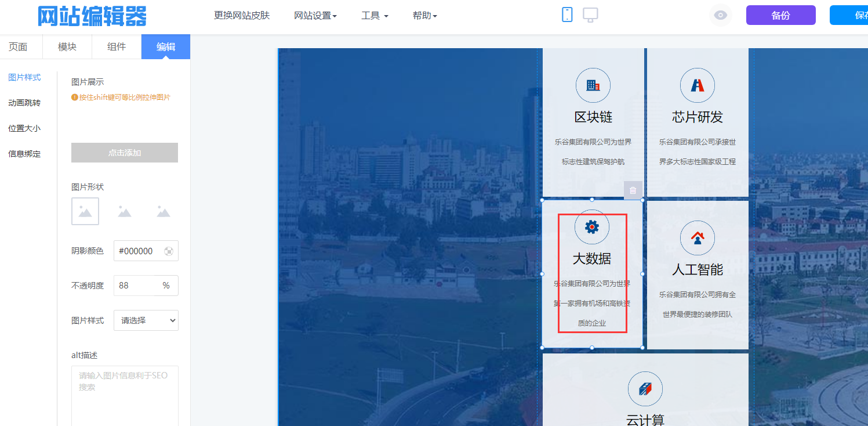
Task: Click the trash delete icon above 大数据 card
Action: point(633,190)
